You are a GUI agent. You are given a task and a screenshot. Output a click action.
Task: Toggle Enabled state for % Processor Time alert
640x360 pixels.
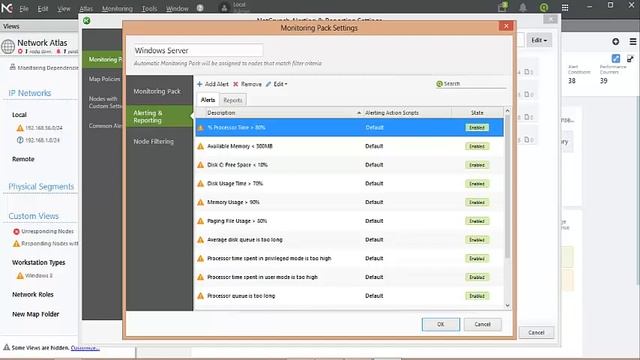477,128
